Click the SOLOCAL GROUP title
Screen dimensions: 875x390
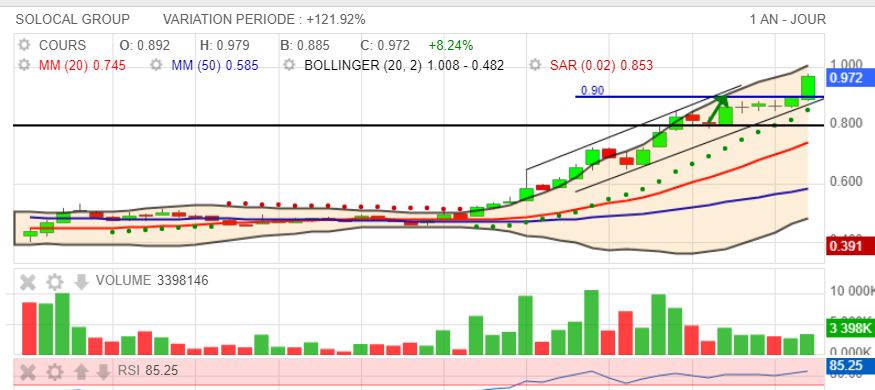click(x=73, y=20)
